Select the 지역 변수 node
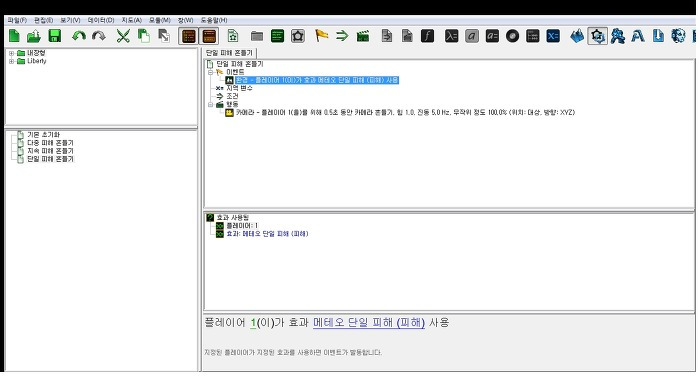Screen dimensions: 700x376 239,88
